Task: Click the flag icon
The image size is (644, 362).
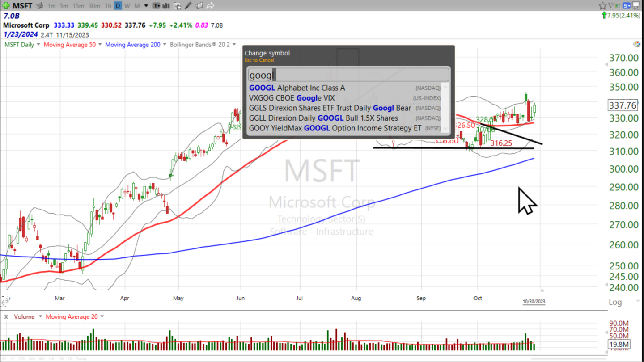Action: pos(610,6)
